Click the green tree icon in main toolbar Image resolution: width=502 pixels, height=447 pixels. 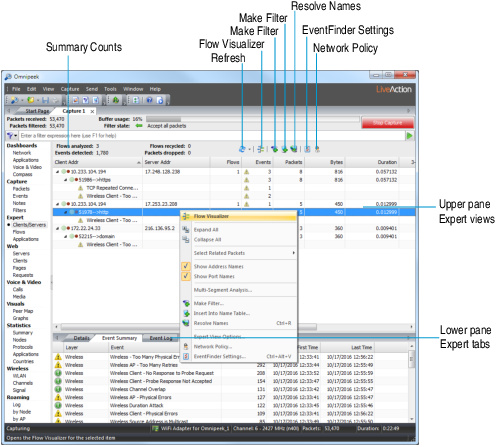[117, 101]
